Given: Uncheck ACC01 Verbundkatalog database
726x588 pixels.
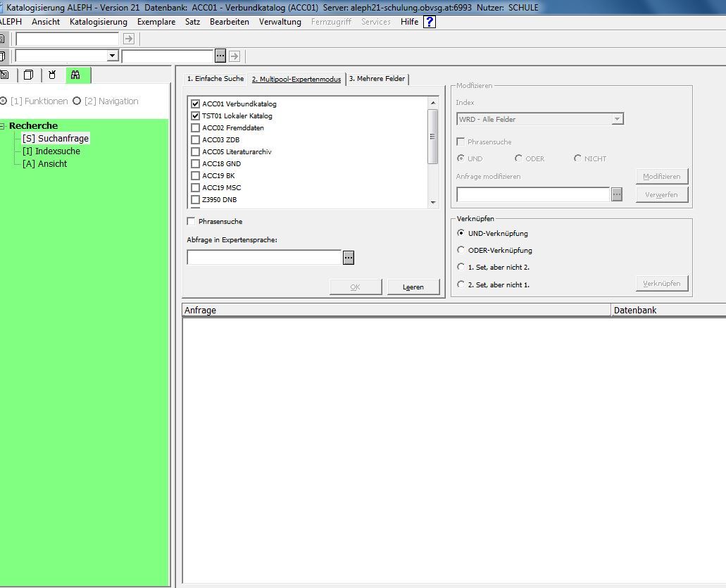Looking at the screenshot, I should [x=196, y=104].
